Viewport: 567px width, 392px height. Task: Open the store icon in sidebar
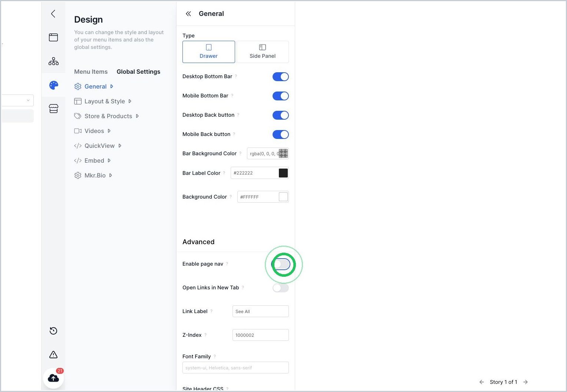point(53,109)
